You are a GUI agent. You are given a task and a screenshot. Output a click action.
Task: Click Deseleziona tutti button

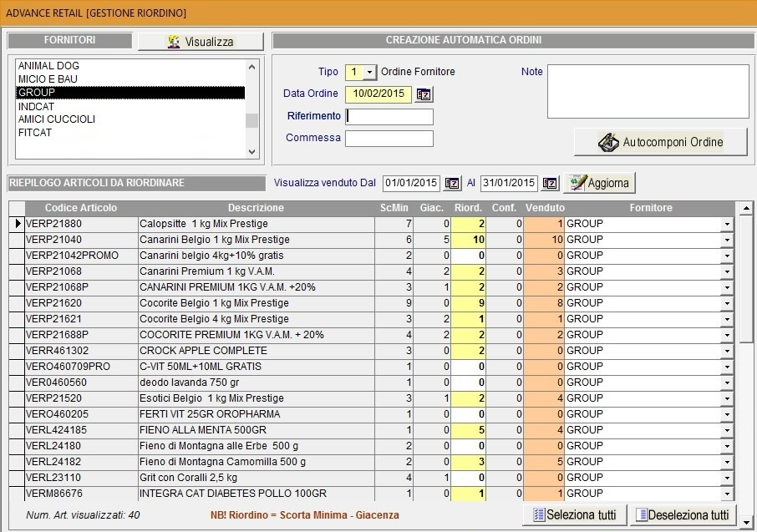pyautogui.click(x=683, y=514)
